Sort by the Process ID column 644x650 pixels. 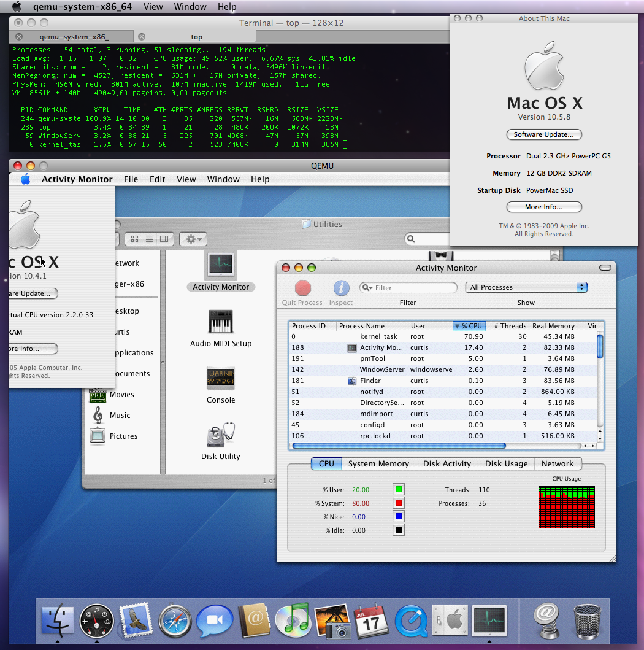313,326
